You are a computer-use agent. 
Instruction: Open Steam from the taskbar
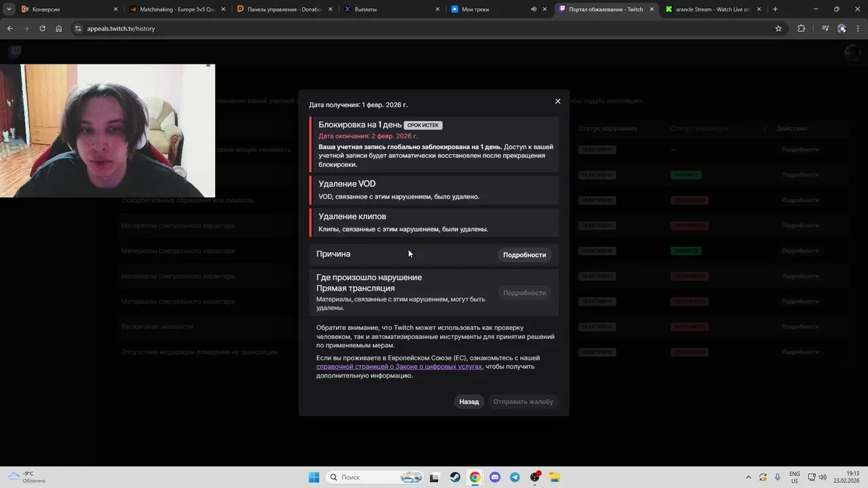click(x=455, y=477)
